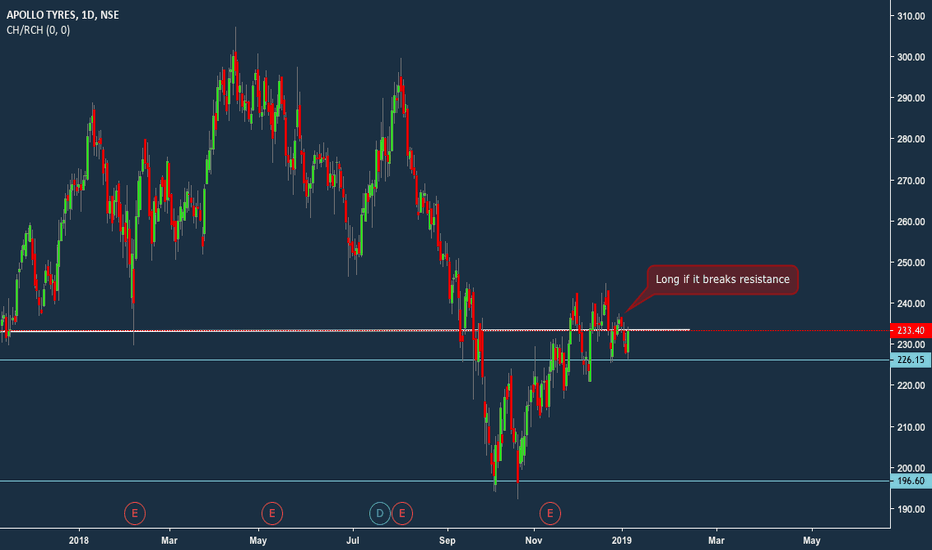Click the 190.00 price axis label

(x=911, y=510)
